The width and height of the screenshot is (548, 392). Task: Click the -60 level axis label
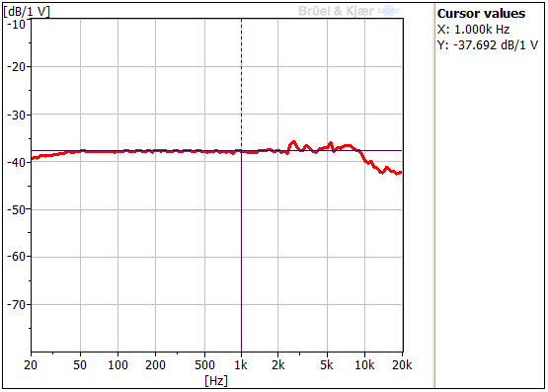(16, 257)
